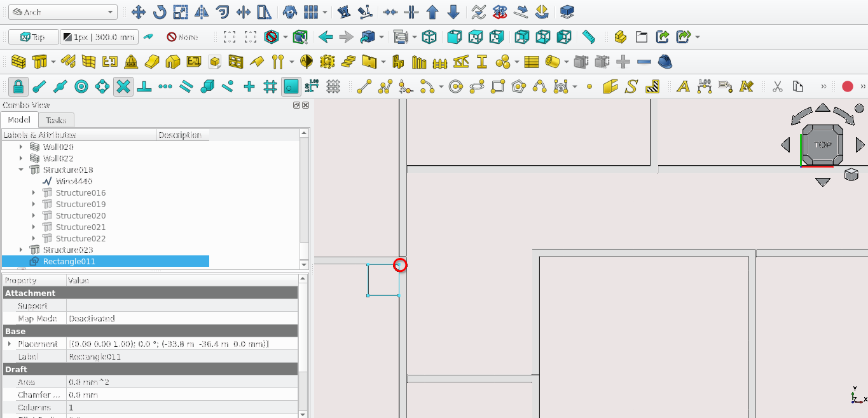Select the Draft Move tool
This screenshot has height=418, width=868.
point(139,12)
